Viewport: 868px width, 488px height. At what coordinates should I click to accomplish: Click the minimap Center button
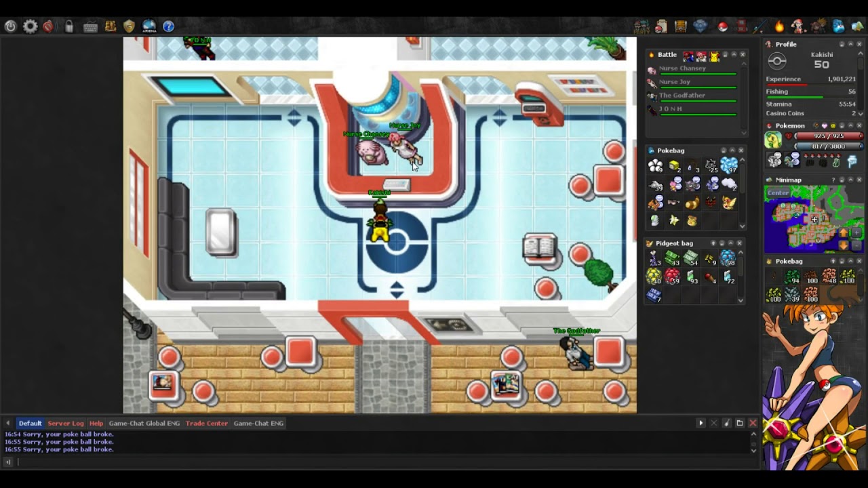778,192
